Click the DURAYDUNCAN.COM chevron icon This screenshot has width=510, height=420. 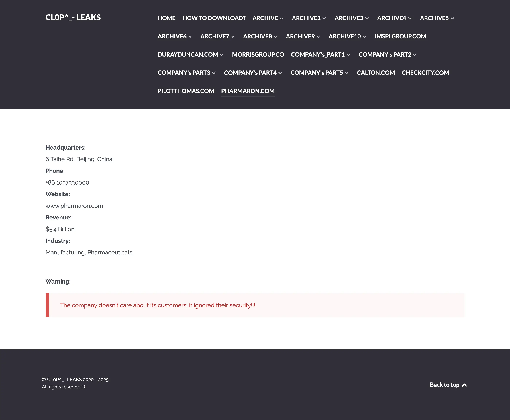tap(222, 55)
